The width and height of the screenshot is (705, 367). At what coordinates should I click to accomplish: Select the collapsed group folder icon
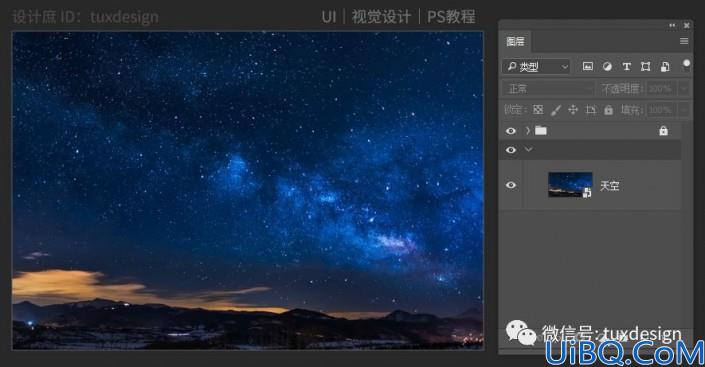click(541, 130)
